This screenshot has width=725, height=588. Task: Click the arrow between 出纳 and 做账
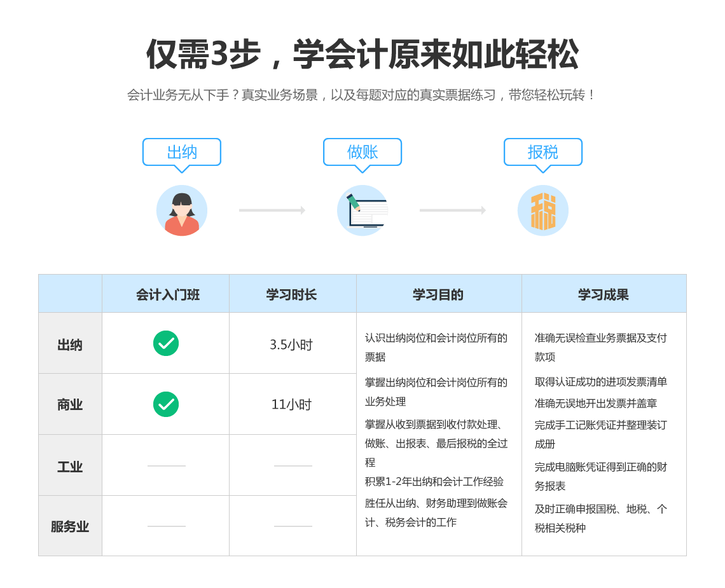[x=272, y=210]
